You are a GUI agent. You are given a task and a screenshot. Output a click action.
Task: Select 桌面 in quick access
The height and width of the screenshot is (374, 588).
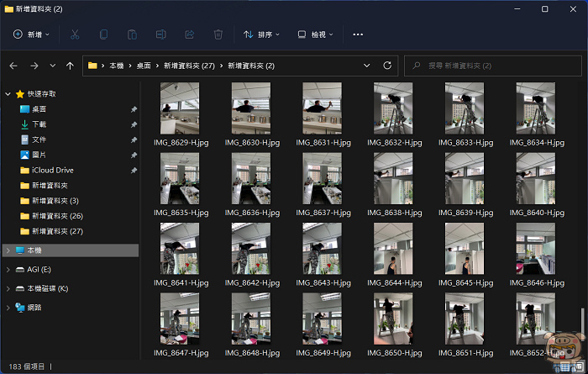point(39,109)
